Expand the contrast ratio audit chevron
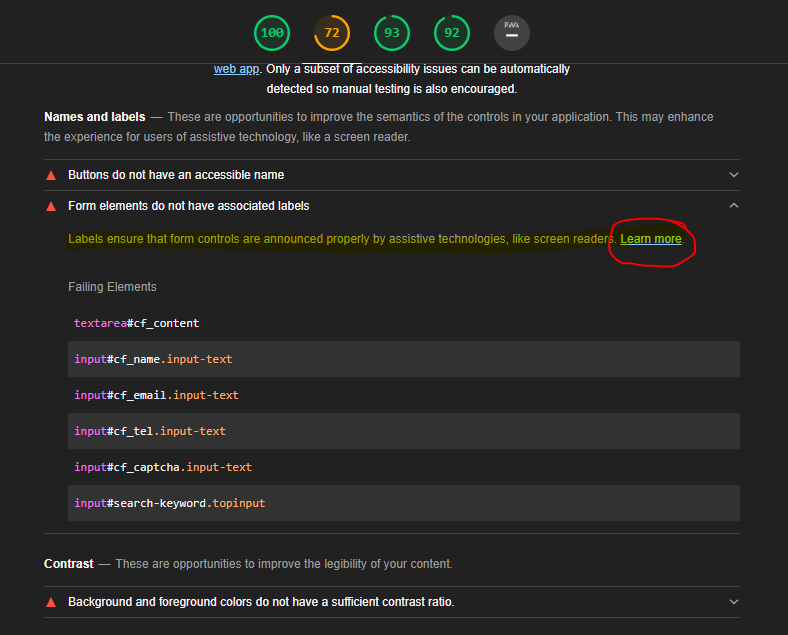788x635 pixels. point(733,602)
